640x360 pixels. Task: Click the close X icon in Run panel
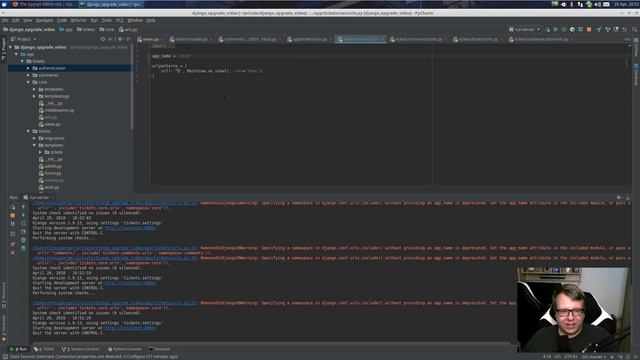(13, 253)
